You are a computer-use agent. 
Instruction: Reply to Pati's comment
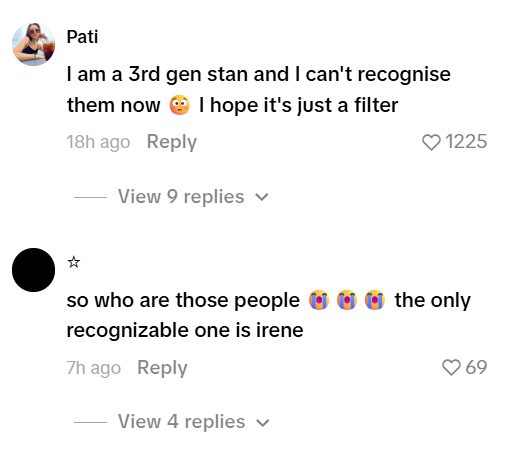172,142
